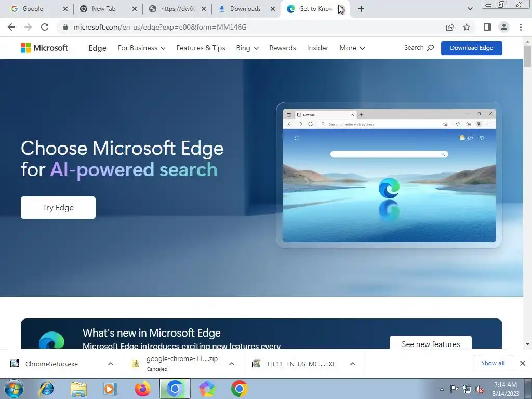Open the Insider link
Image resolution: width=532 pixels, height=399 pixels.
[317, 48]
